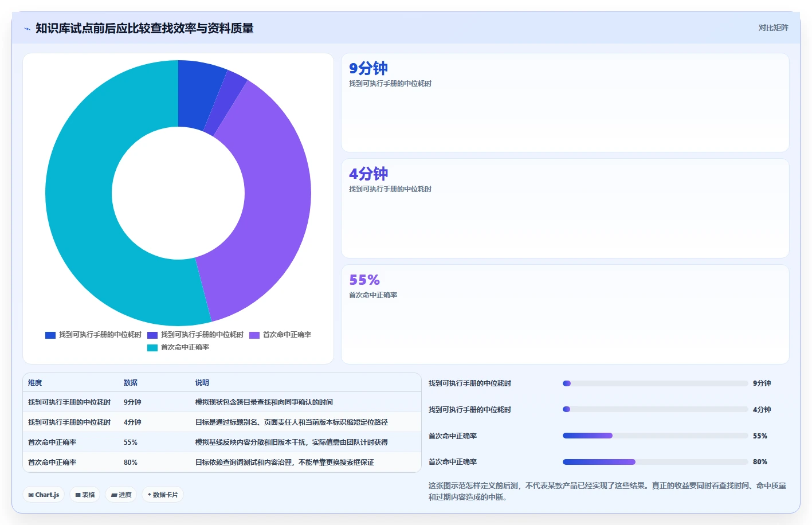Click the description starting 模拟基线反映内容分散
The width and height of the screenshot is (812, 525).
coord(292,442)
